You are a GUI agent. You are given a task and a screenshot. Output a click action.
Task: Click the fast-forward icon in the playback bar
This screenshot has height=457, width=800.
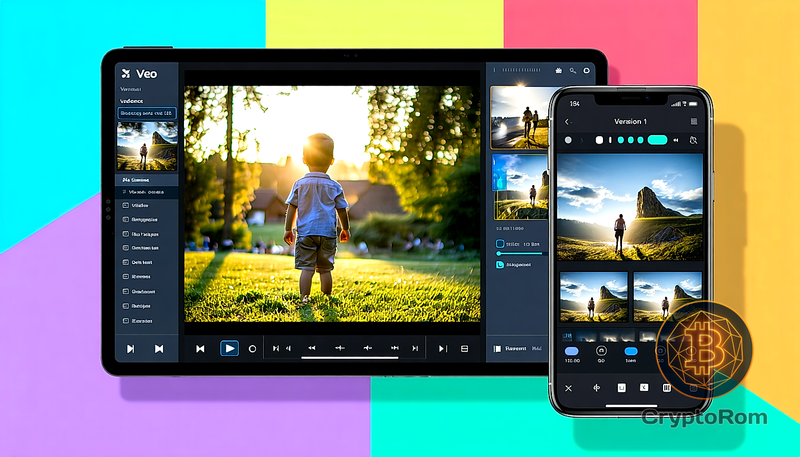394,348
